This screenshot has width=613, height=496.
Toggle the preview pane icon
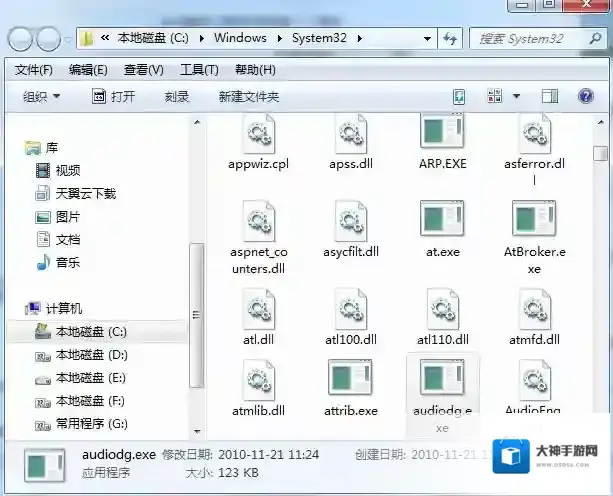pos(550,96)
